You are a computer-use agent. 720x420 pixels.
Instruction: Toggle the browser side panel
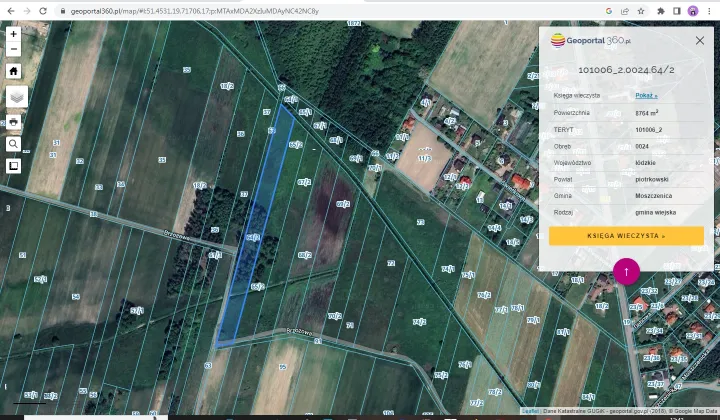click(677, 11)
